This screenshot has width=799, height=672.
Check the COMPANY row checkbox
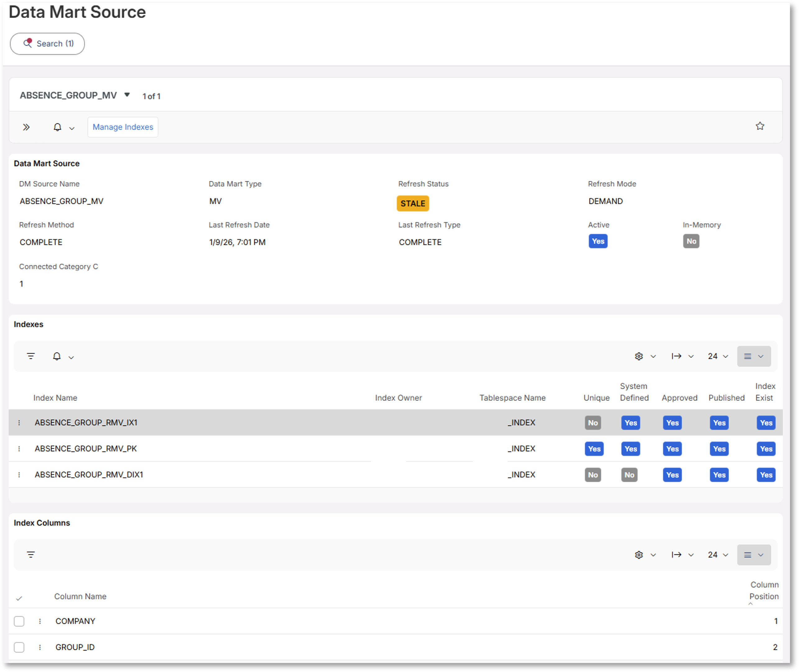click(19, 621)
